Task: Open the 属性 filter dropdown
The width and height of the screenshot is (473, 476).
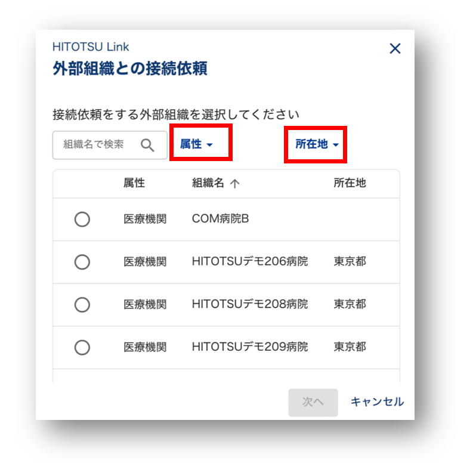Action: click(196, 144)
